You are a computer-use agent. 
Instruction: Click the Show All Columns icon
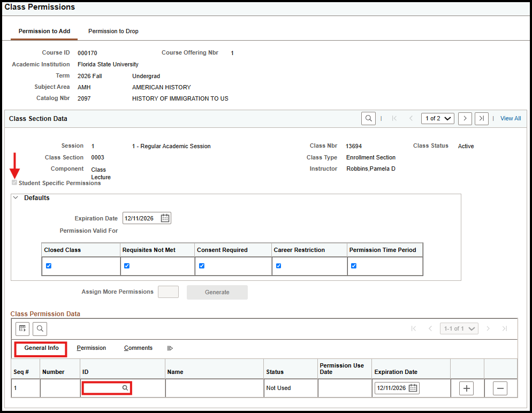pos(170,348)
